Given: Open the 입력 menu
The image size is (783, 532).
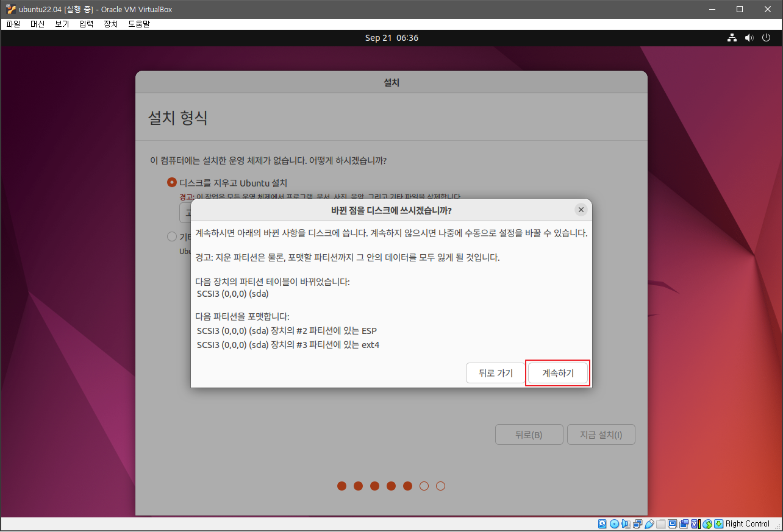Looking at the screenshot, I should [87, 24].
